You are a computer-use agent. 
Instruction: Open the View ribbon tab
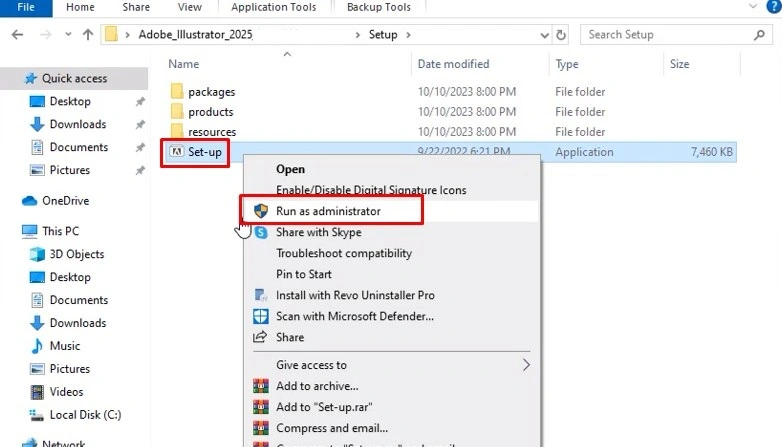[x=190, y=7]
